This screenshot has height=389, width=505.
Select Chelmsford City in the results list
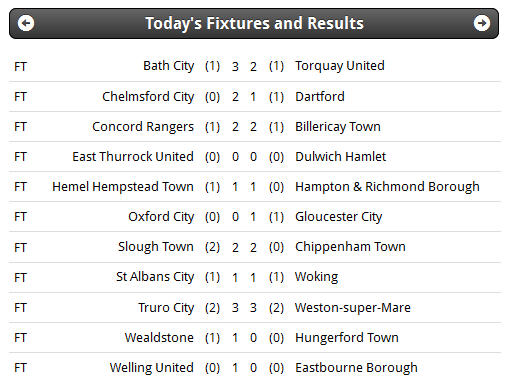pyautogui.click(x=148, y=97)
